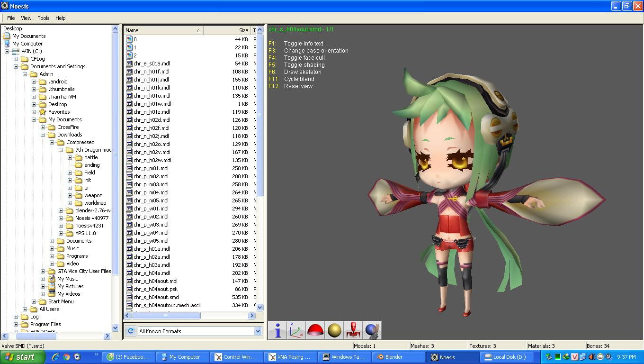644x364 pixels.
Task: Toggle face cull with red hemisphere icon
Action: tap(315, 330)
